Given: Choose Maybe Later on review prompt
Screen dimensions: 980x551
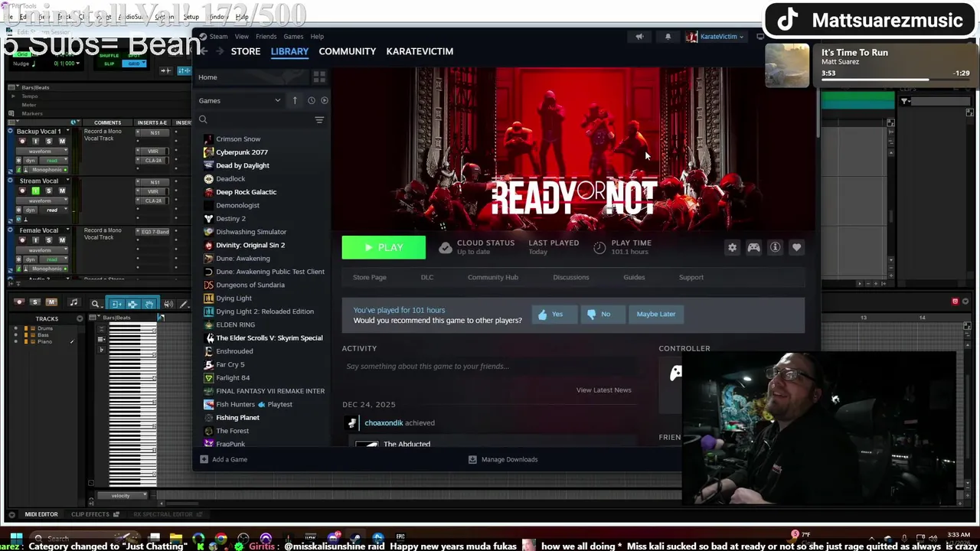Looking at the screenshot, I should click(x=655, y=314).
